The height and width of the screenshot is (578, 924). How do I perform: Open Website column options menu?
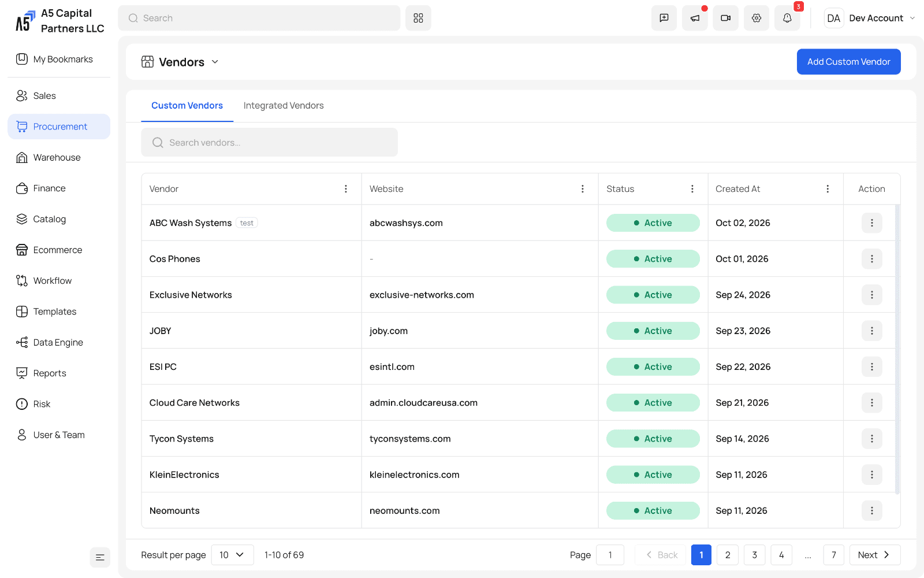pos(582,189)
